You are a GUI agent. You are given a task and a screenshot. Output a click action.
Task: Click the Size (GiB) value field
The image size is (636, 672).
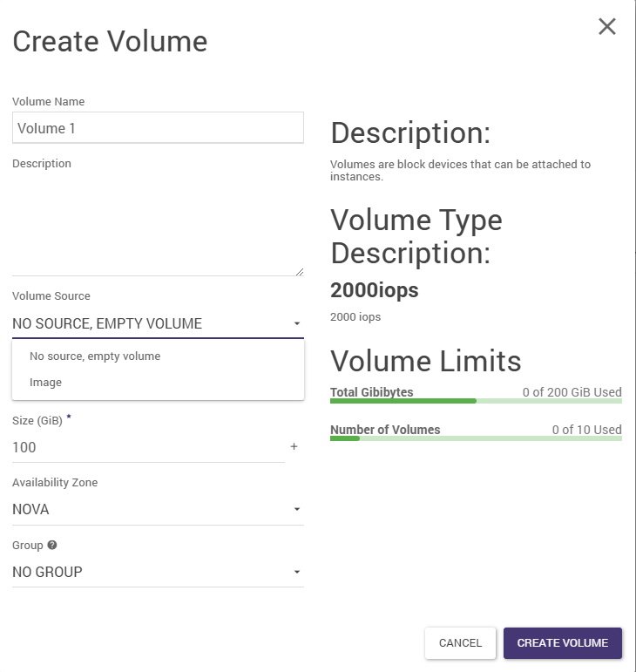click(x=148, y=447)
